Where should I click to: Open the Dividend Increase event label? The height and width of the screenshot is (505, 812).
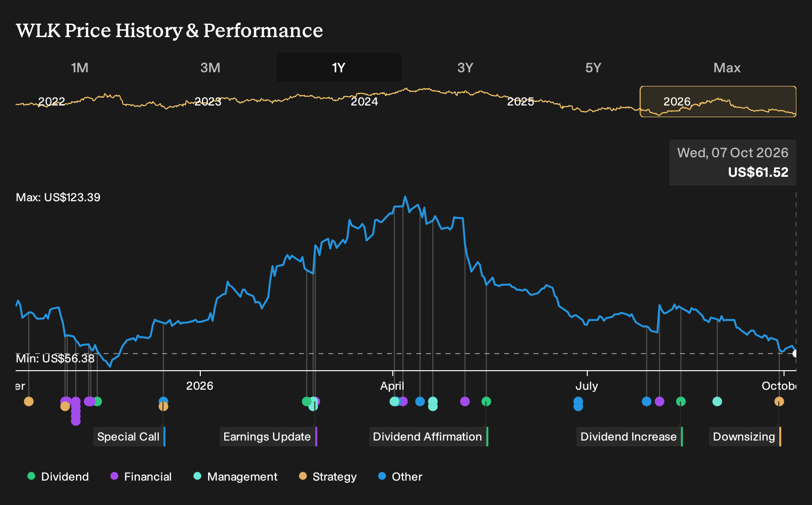tap(630, 437)
